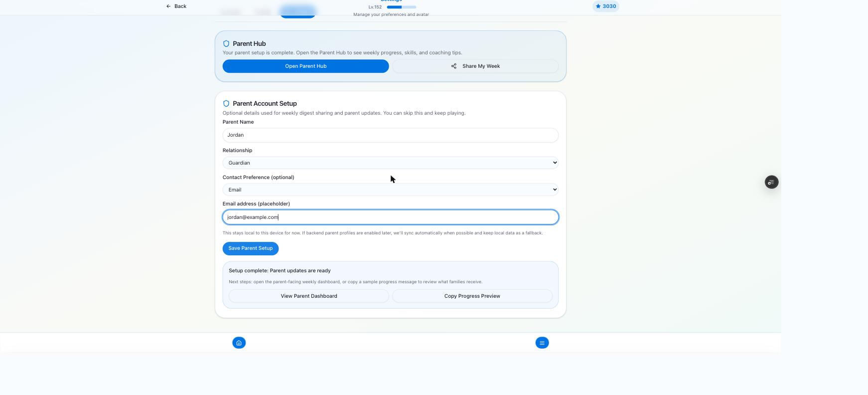This screenshot has height=395, width=868.
Task: Click the 'Setup complete: Parent updates are ready' text
Action: pos(280,271)
